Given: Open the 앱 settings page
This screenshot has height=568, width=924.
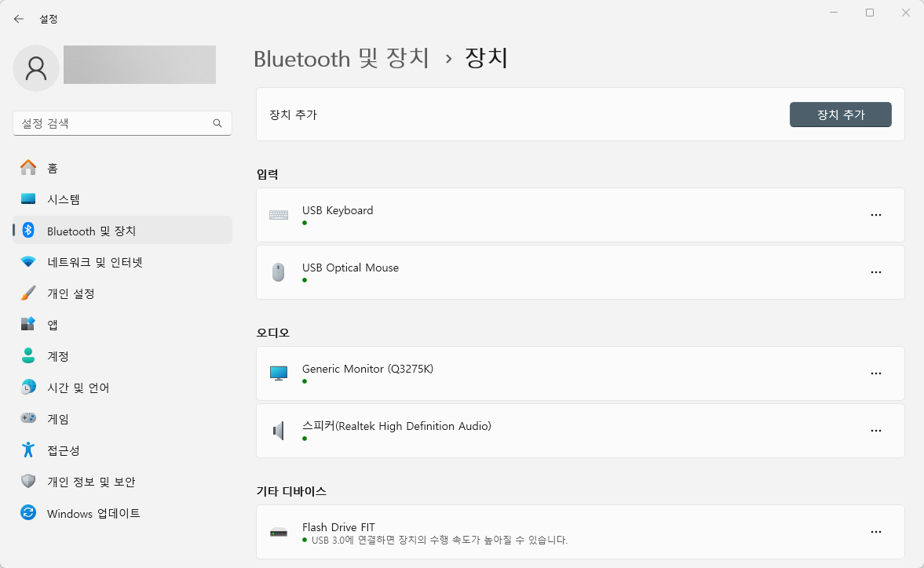Looking at the screenshot, I should (x=122, y=324).
